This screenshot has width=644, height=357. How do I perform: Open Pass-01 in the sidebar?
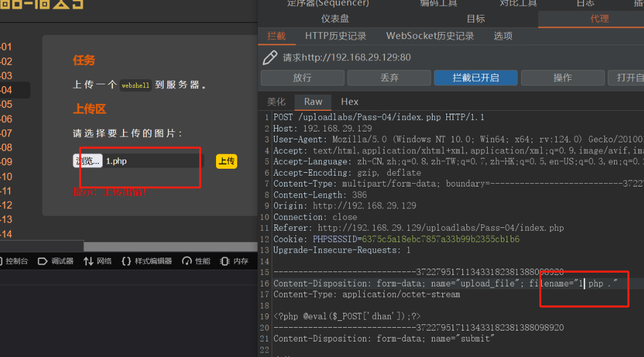point(6,47)
